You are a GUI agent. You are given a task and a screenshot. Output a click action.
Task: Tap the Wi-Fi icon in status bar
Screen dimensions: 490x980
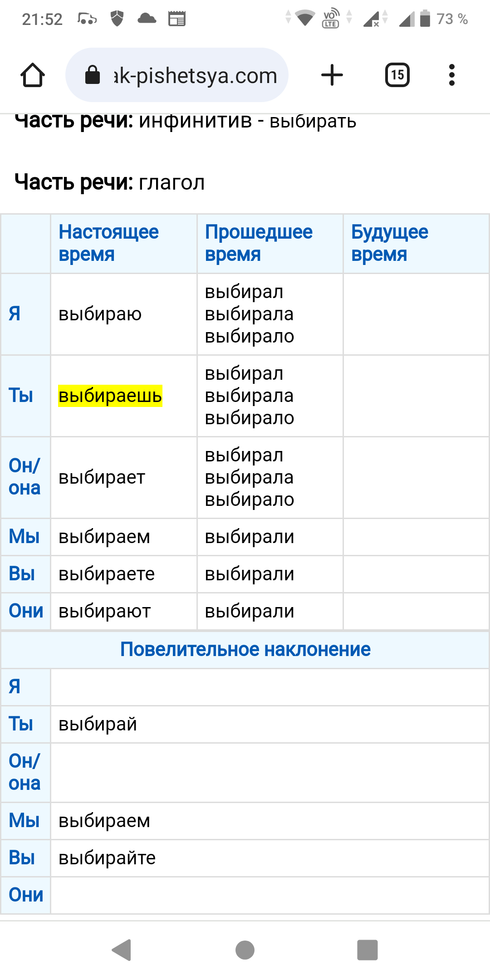tap(305, 19)
